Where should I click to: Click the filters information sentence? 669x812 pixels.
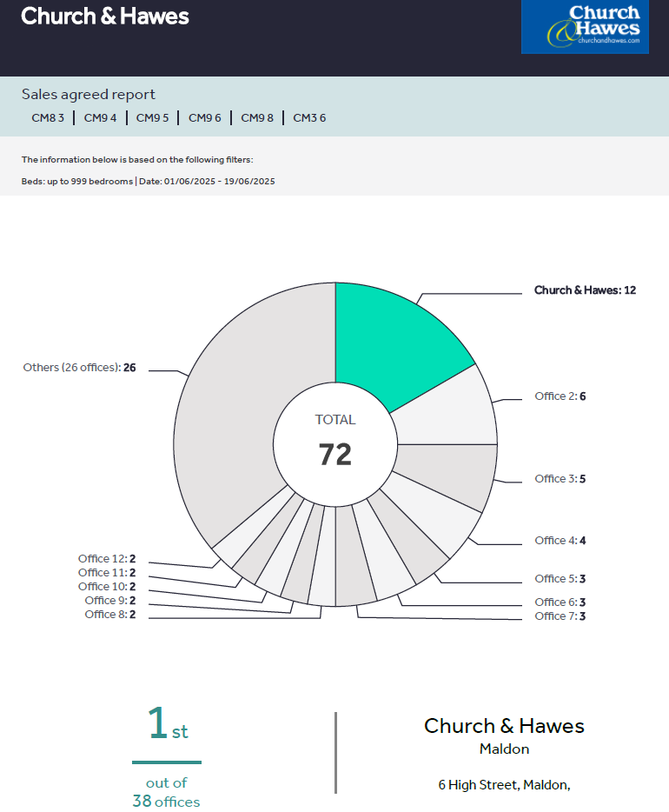pos(137,159)
